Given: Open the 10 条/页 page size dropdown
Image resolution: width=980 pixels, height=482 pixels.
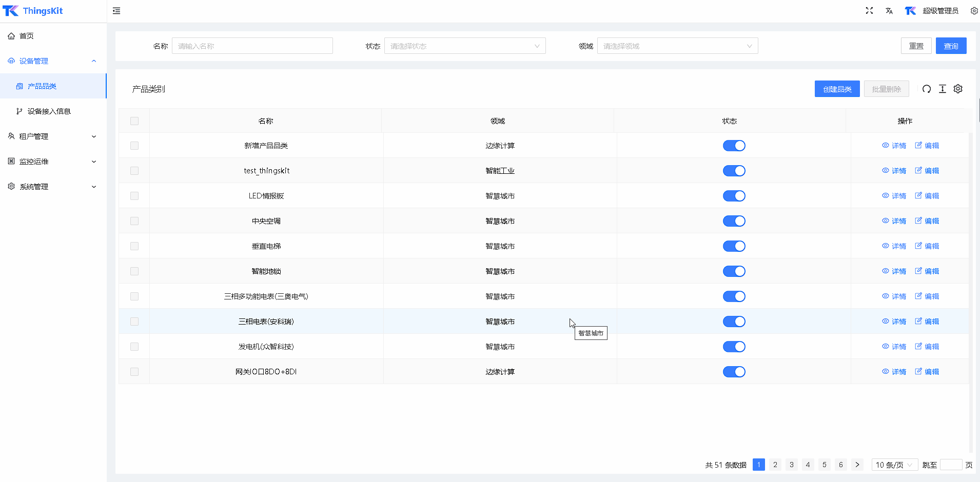Looking at the screenshot, I should (x=894, y=465).
